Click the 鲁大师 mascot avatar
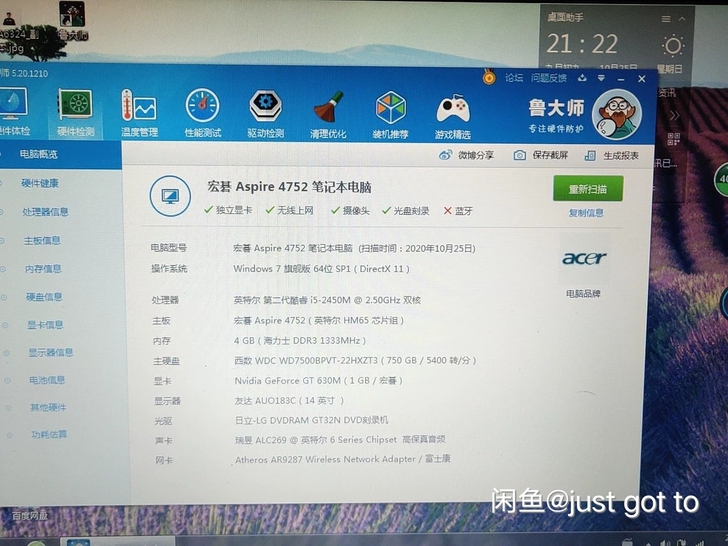Screen dimensions: 728x546 click(617, 114)
